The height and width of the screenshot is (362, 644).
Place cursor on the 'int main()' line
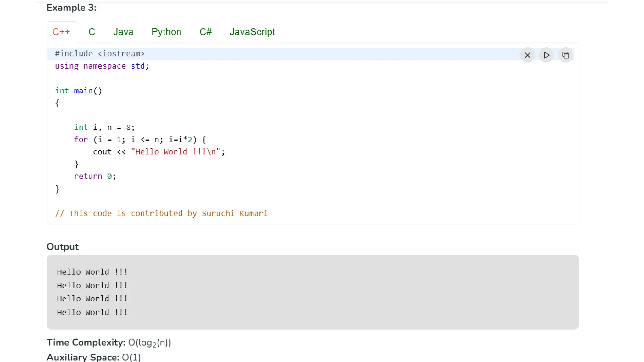pyautogui.click(x=79, y=91)
